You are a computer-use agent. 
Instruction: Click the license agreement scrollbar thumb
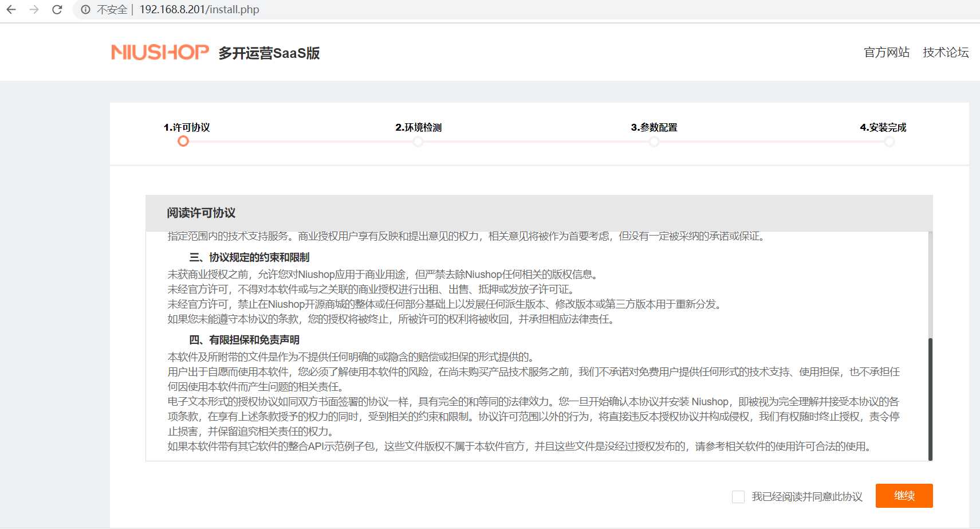930,399
